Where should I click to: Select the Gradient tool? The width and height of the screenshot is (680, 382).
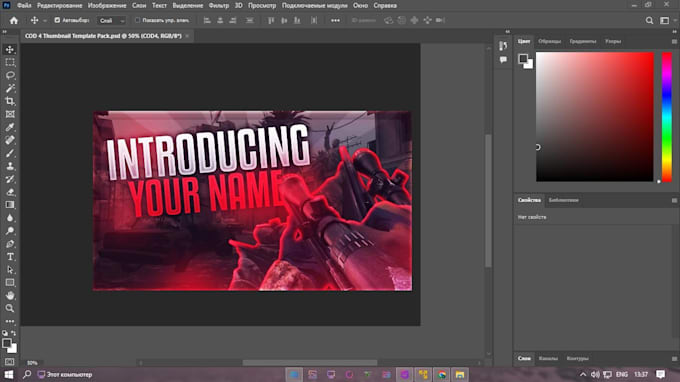tap(10, 205)
